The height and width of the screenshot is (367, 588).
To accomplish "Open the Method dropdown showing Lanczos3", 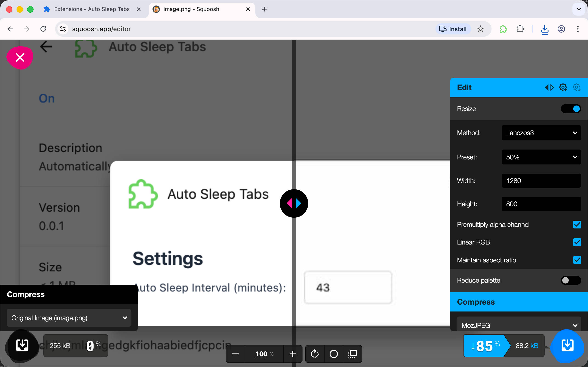I will click(541, 133).
